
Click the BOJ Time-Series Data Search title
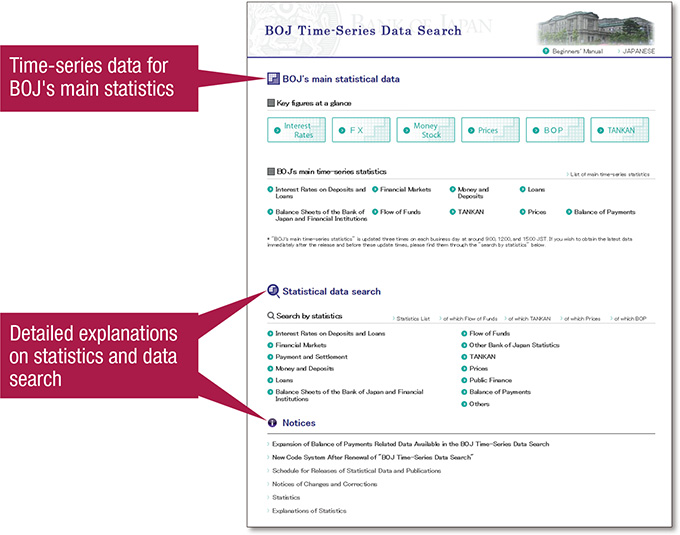[x=363, y=31]
